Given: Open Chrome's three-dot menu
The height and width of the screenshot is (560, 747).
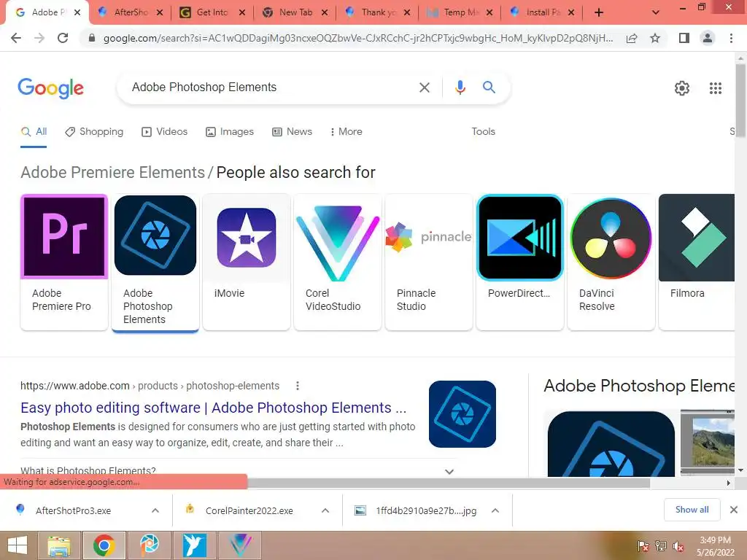Looking at the screenshot, I should pyautogui.click(x=731, y=38).
